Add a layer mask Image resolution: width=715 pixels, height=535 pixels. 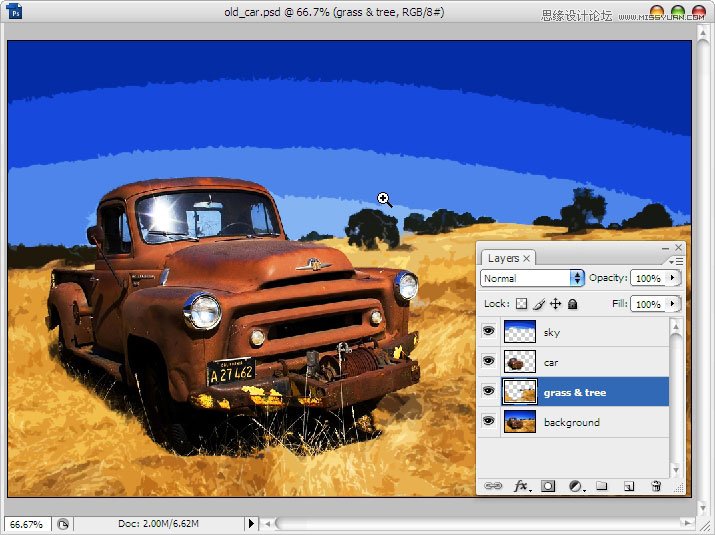[x=548, y=486]
